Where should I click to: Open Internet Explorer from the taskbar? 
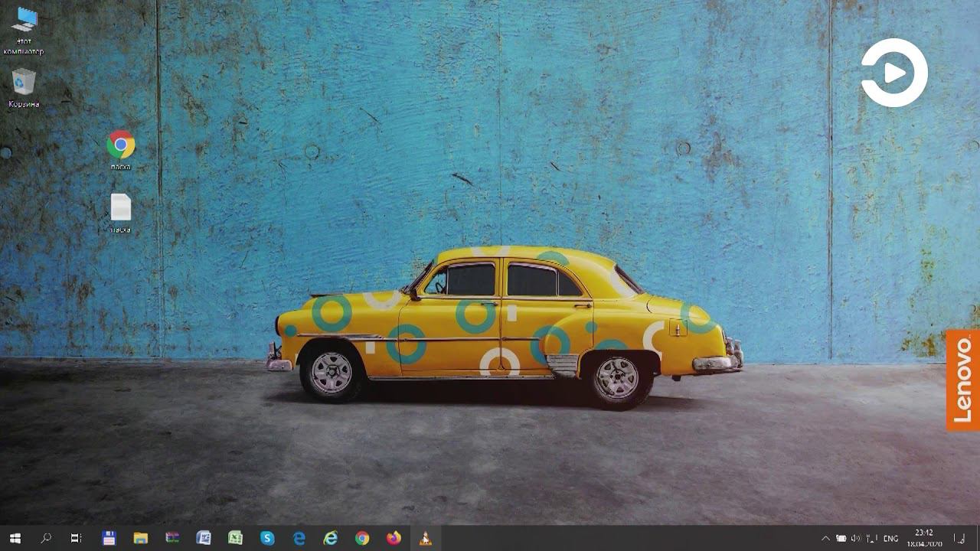[x=331, y=538]
